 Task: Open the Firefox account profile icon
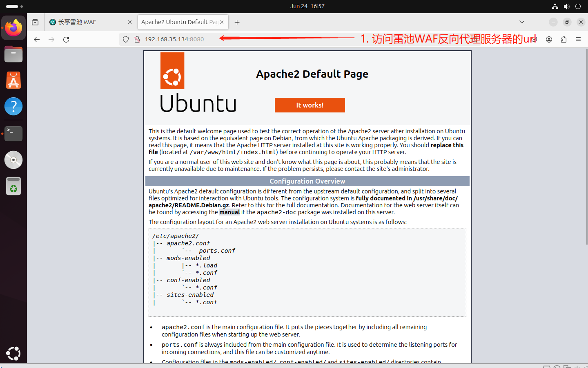click(x=549, y=39)
